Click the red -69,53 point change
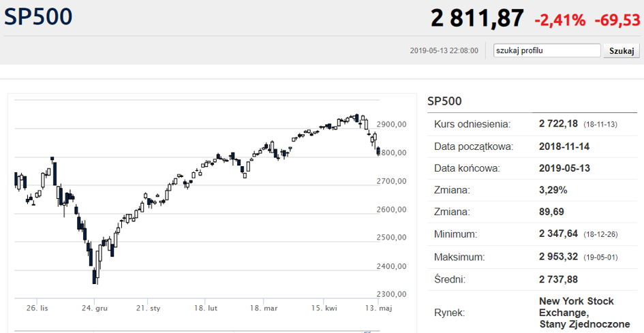This screenshot has height=333, width=644. [617, 20]
